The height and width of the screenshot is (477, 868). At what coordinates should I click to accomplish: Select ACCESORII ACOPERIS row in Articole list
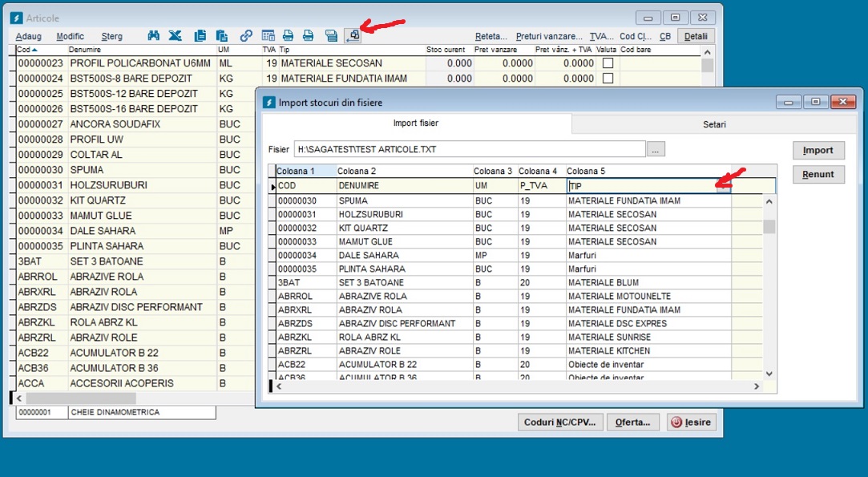(x=135, y=383)
